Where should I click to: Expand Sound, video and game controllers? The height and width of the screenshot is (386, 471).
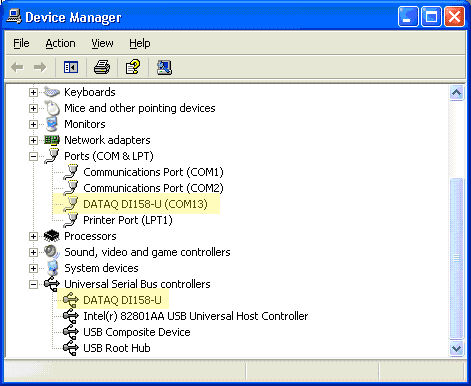point(33,252)
